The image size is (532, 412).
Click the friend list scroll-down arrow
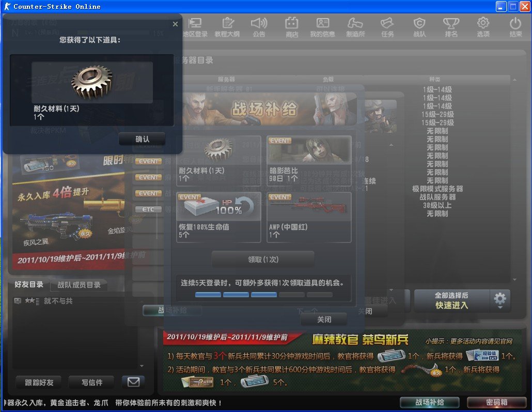[x=142, y=366]
